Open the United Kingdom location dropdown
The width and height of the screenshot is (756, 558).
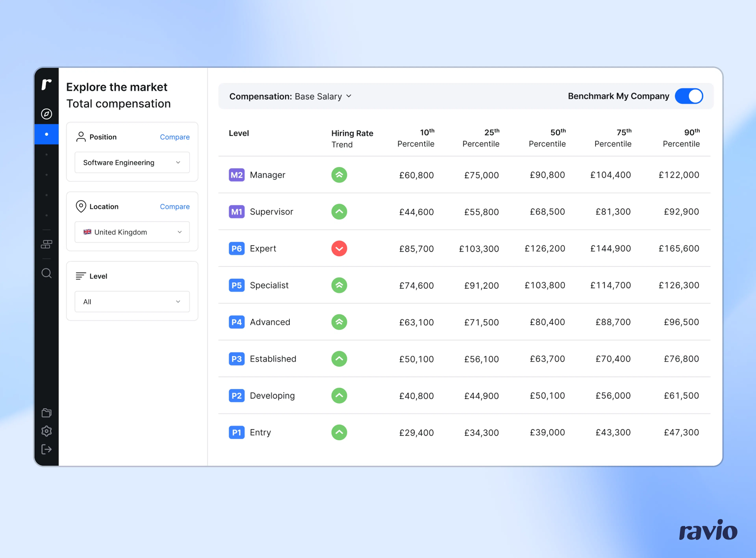(x=132, y=232)
